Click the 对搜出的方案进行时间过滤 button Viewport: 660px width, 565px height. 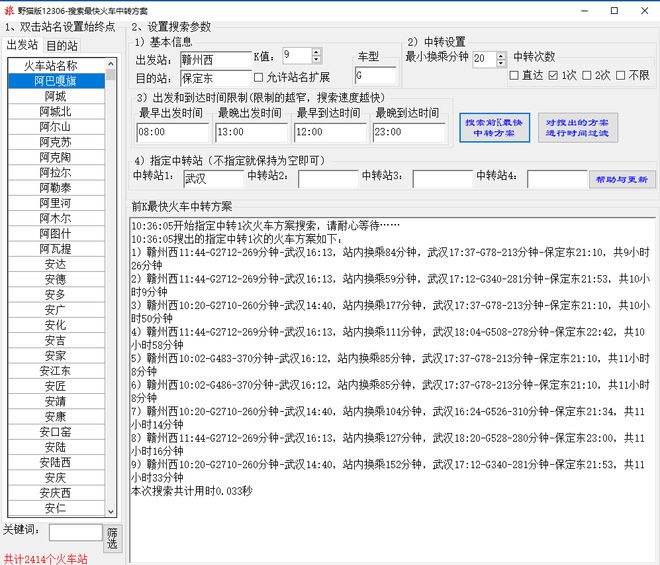(x=578, y=128)
